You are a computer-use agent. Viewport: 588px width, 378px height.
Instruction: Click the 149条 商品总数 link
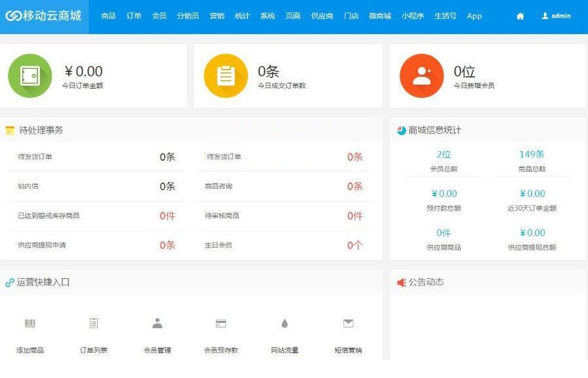pos(532,155)
